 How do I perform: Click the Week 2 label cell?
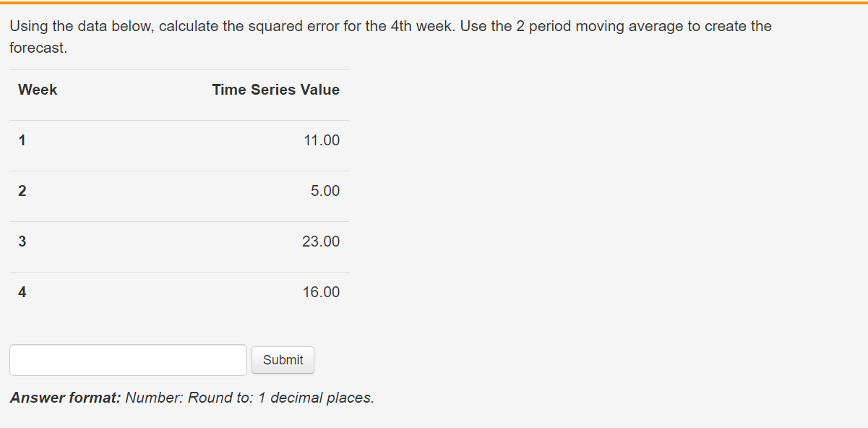coord(22,191)
